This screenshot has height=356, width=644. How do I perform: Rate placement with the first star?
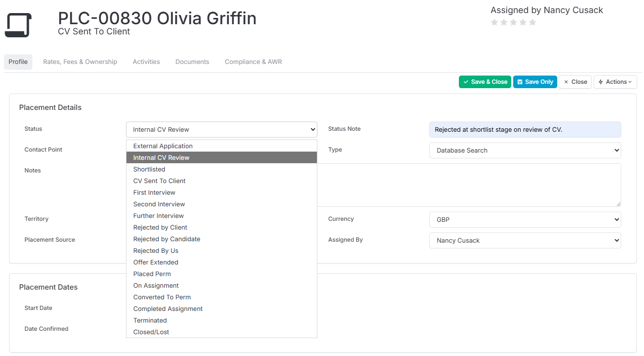pos(495,22)
